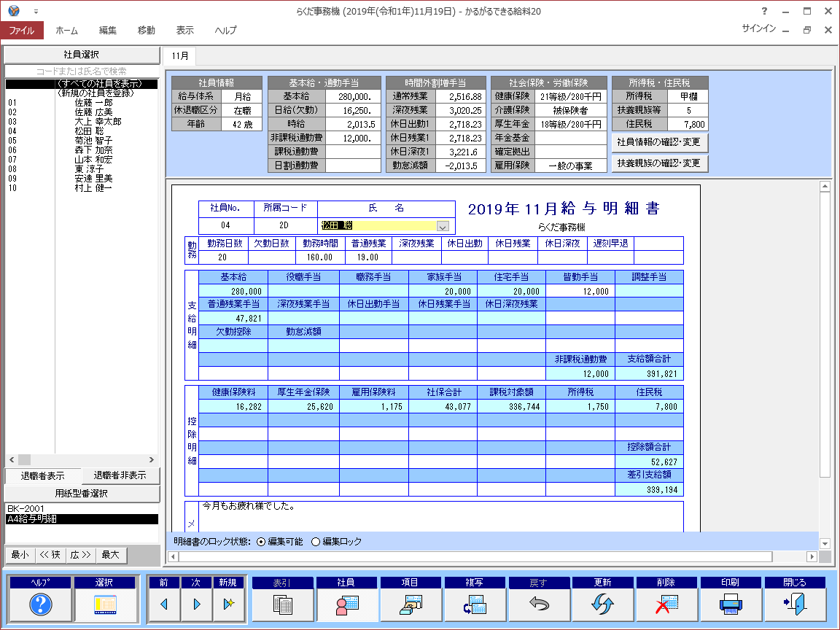Open the ファイル menu
Screen dimensions: 840x630
pos(21,30)
